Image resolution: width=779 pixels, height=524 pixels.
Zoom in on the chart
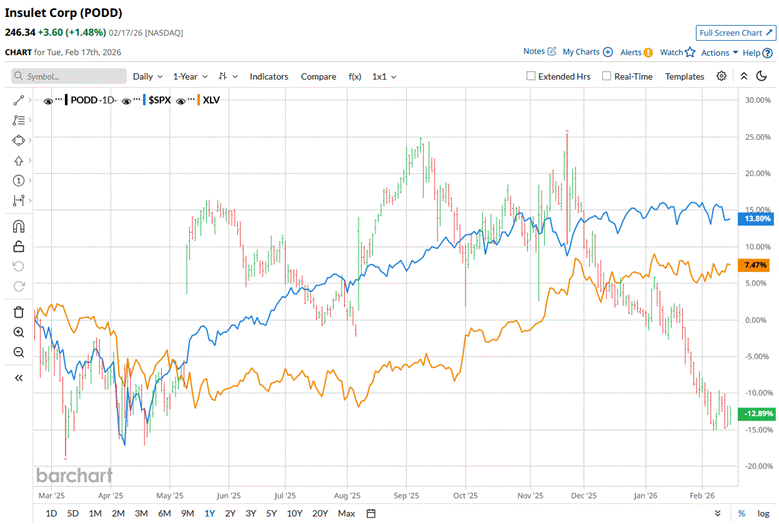(x=20, y=332)
